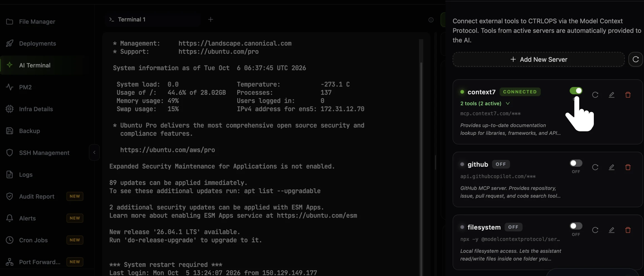Delete the filesystem server
Screen dimensions: 644x276
628,230
